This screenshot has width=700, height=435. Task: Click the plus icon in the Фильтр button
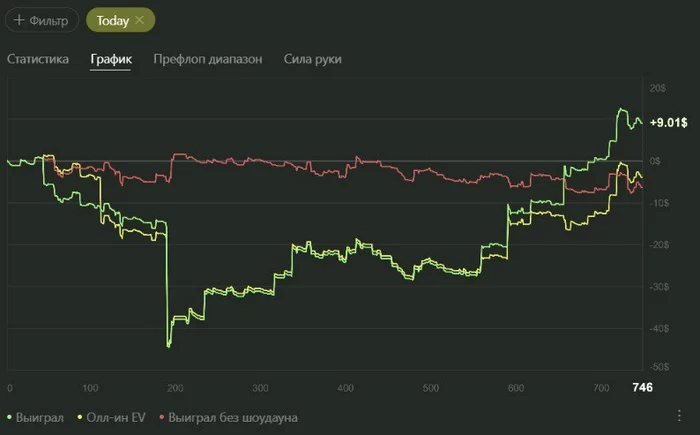[x=19, y=20]
